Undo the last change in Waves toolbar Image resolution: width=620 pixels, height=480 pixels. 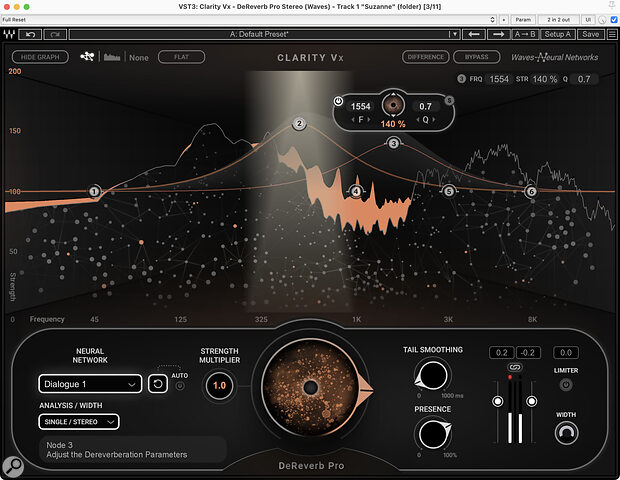pyautogui.click(x=30, y=34)
